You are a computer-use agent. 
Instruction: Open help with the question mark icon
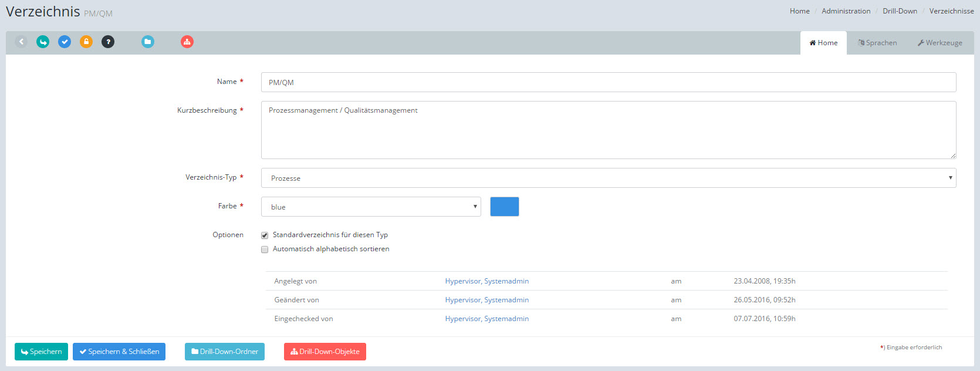click(x=108, y=42)
